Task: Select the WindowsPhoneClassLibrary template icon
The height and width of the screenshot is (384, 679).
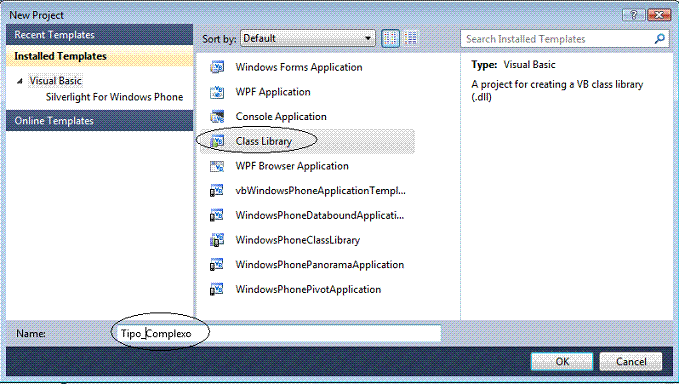Action: 217,240
